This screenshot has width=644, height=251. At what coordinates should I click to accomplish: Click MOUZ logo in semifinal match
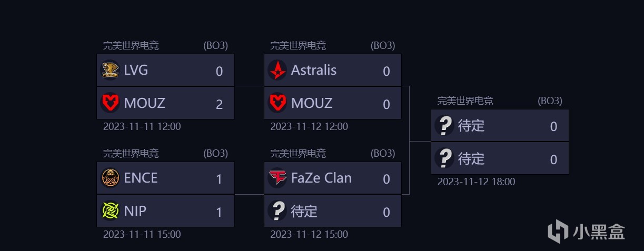click(x=278, y=103)
